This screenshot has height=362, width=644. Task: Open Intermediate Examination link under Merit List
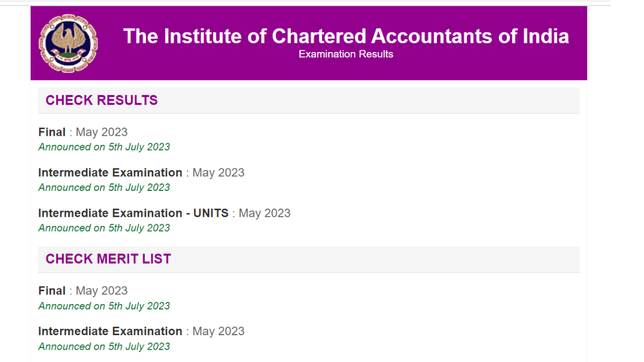[110, 331]
